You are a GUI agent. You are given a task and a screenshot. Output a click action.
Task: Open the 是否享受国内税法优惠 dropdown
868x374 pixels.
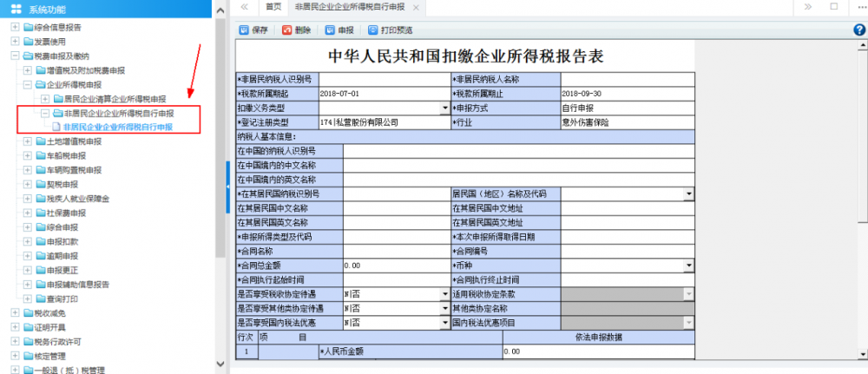click(445, 323)
